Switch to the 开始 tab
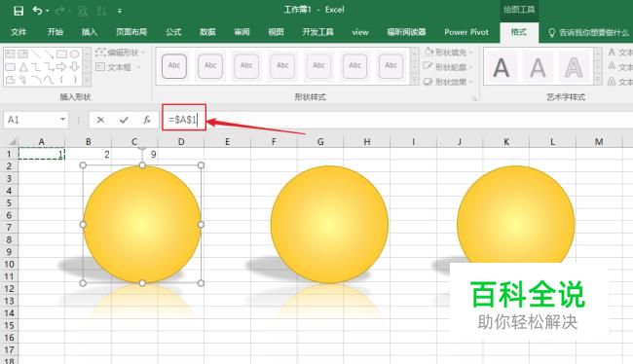Screen dimensions: 633x364 pyautogui.click(x=55, y=32)
